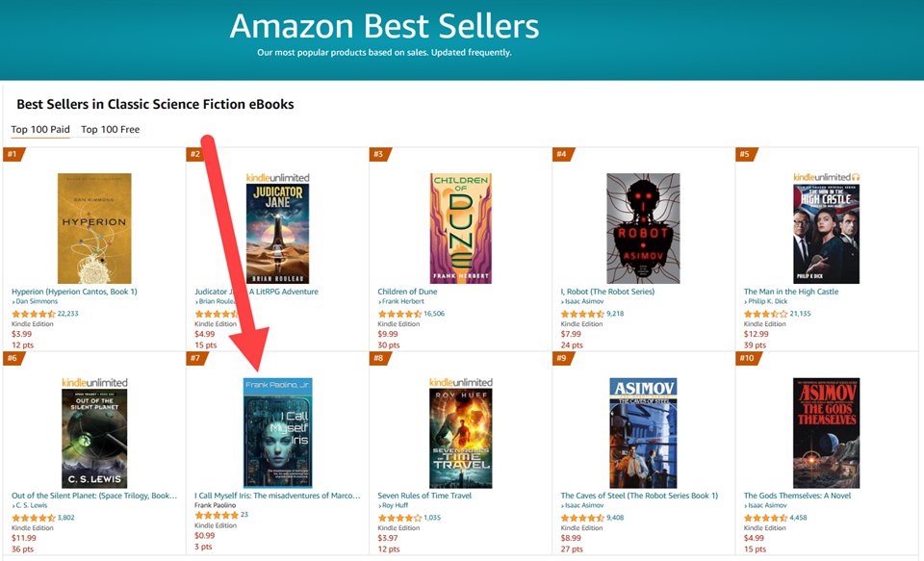Screen dimensions: 924x561
Task: Open the 21,135 reviews star rating
Action: point(765,314)
